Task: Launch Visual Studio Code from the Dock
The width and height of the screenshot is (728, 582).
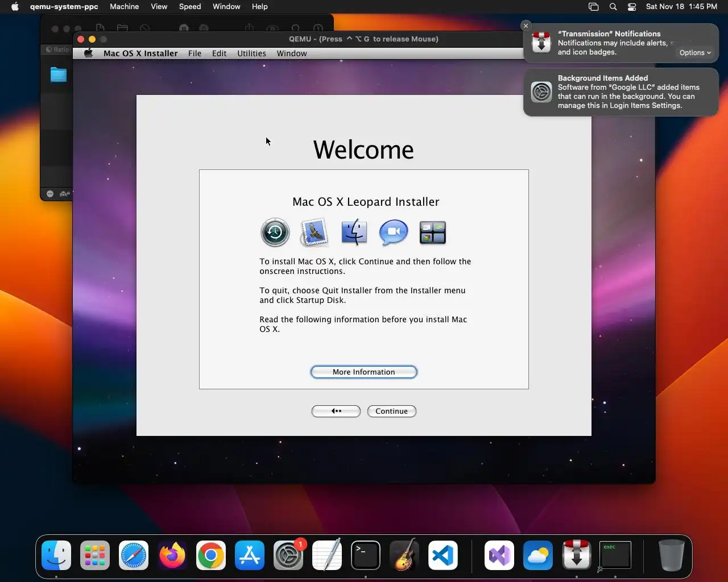Action: 443,555
